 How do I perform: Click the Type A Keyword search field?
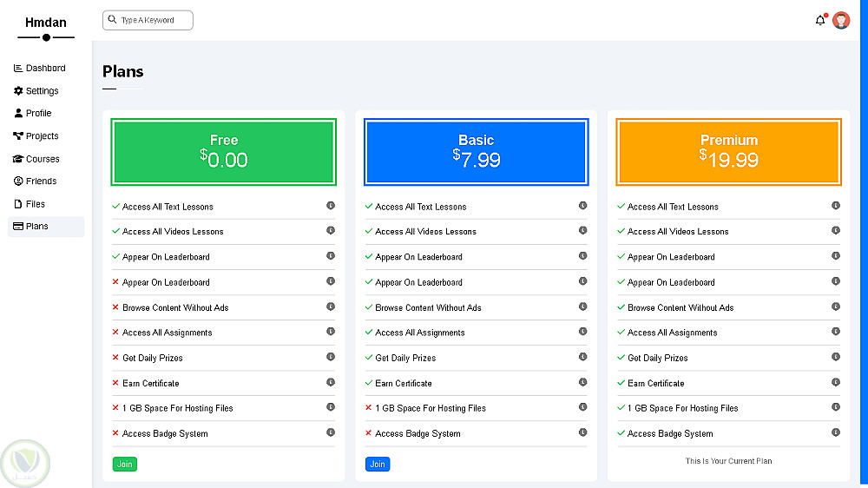point(154,20)
